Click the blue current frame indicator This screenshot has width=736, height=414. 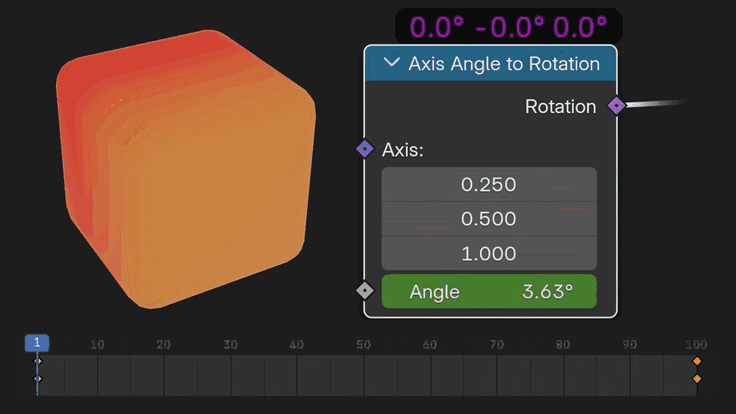[x=37, y=343]
